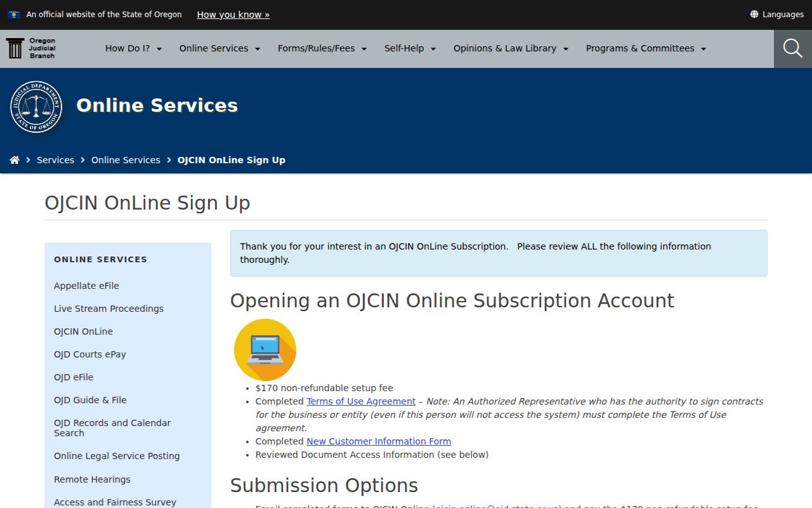
Task: Go to Online Services breadcrumb
Action: (126, 160)
